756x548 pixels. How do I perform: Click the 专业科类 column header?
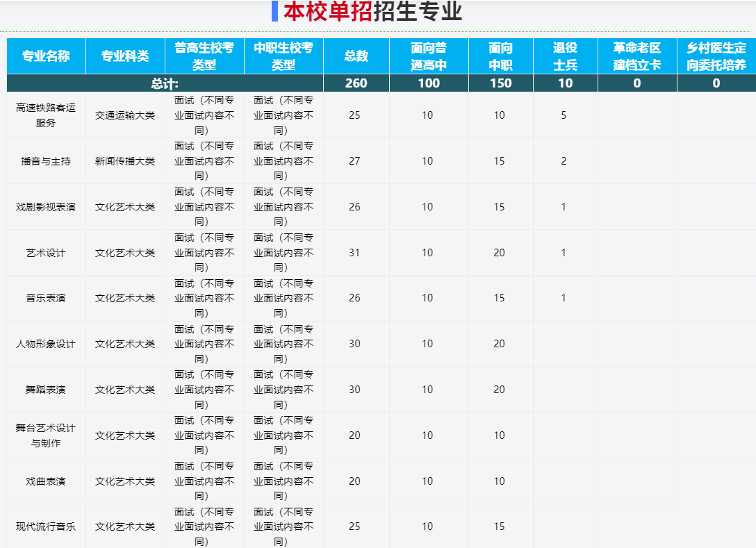[125, 56]
